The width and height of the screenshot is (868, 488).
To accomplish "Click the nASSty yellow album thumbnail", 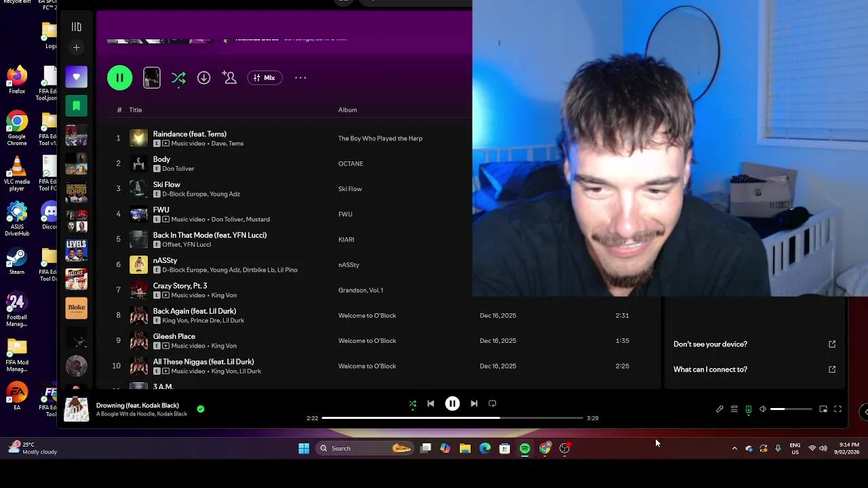I will coord(138,264).
